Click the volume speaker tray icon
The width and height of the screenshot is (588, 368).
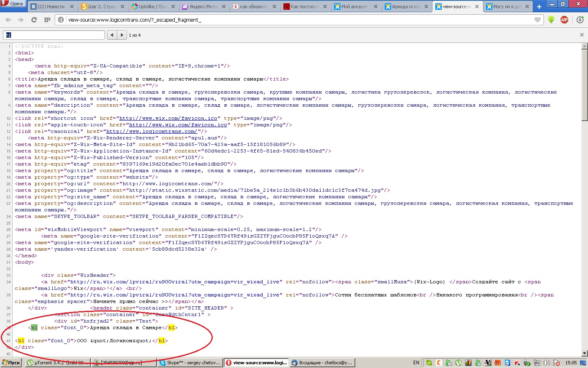[547, 362]
